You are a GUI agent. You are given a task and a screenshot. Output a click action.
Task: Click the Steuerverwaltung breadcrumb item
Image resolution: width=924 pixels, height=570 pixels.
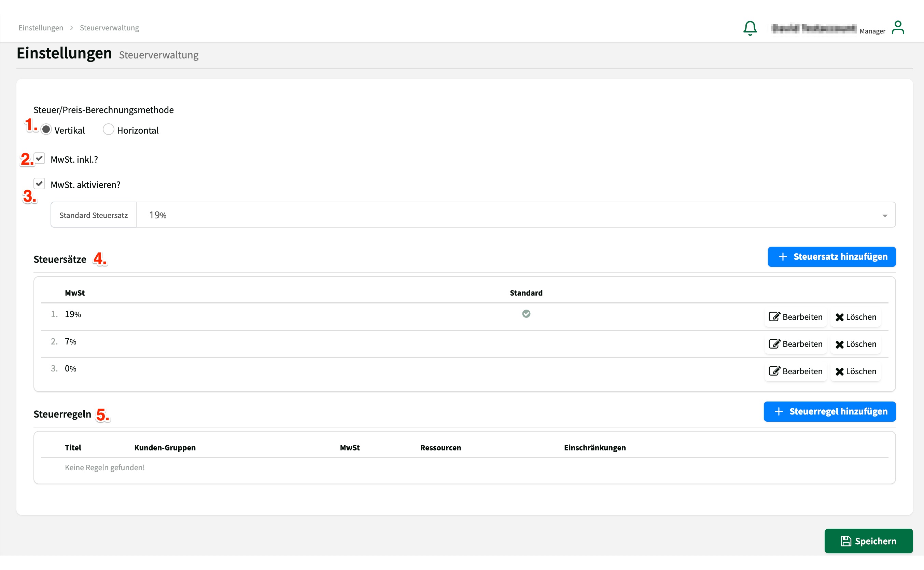click(109, 28)
